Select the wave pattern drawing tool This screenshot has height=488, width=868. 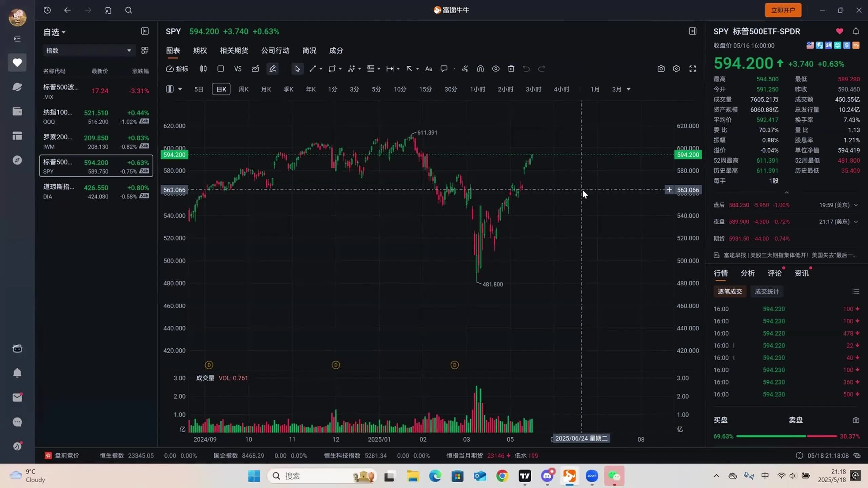tap(351, 69)
